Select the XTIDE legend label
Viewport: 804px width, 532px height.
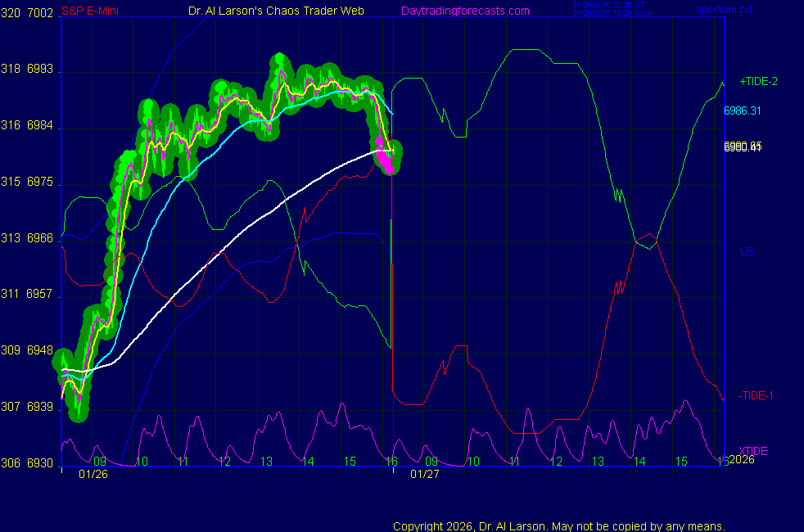753,451
